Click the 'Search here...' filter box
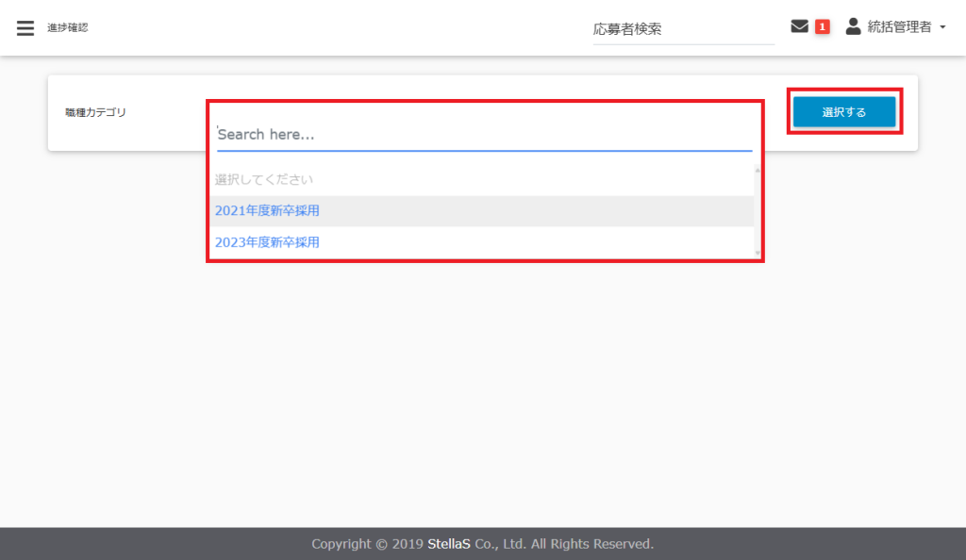This screenshot has width=966, height=560. tap(484, 135)
